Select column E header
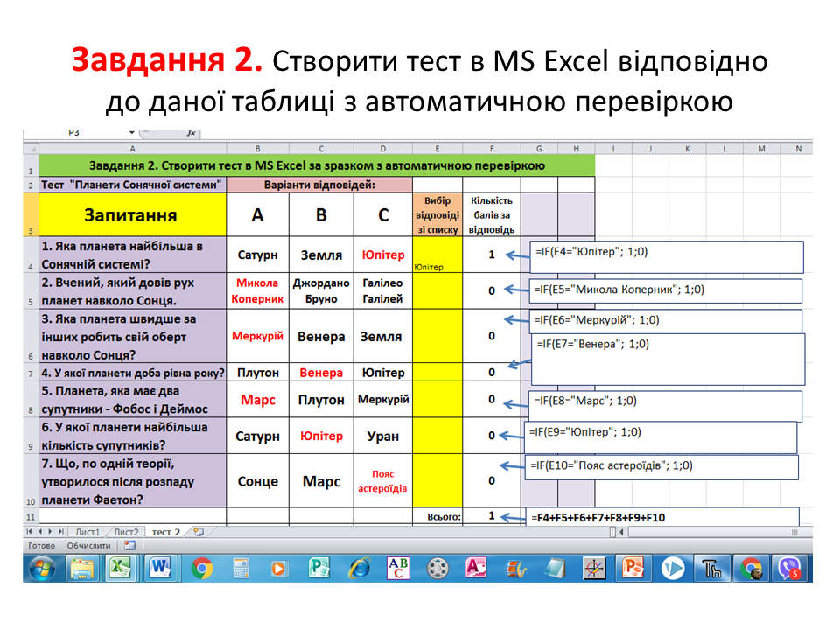 click(x=437, y=149)
